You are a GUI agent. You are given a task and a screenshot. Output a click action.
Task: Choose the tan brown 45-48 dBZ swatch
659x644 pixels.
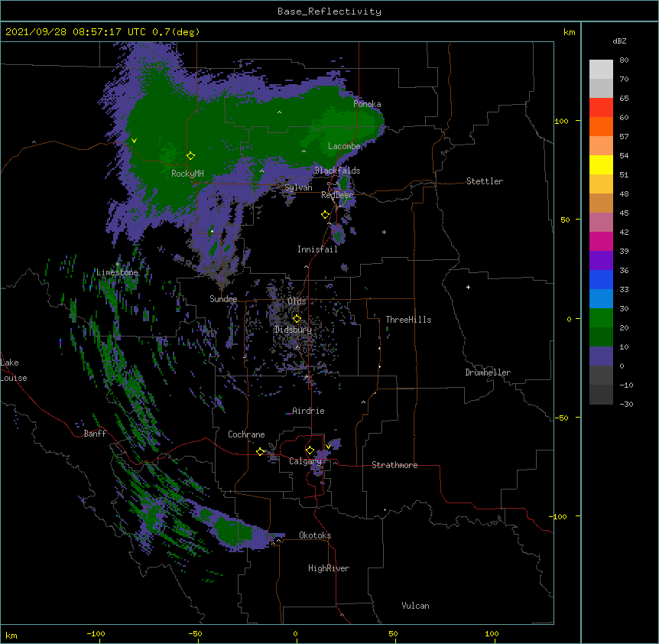pyautogui.click(x=601, y=203)
